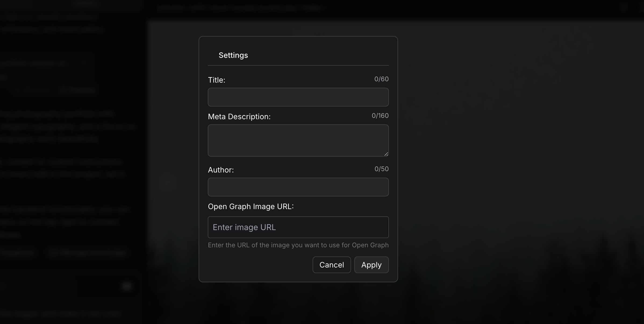Click the Settings dialog heading
644x324 pixels.
tap(233, 55)
